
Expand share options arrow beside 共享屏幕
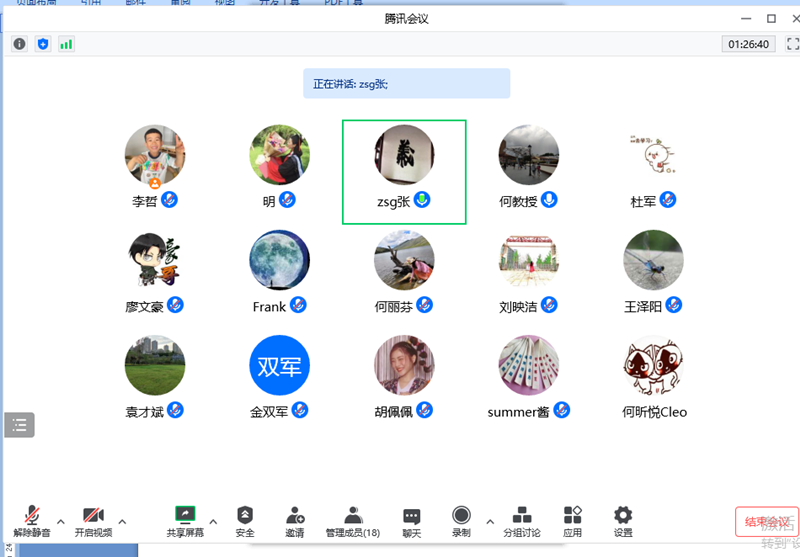[x=213, y=522]
